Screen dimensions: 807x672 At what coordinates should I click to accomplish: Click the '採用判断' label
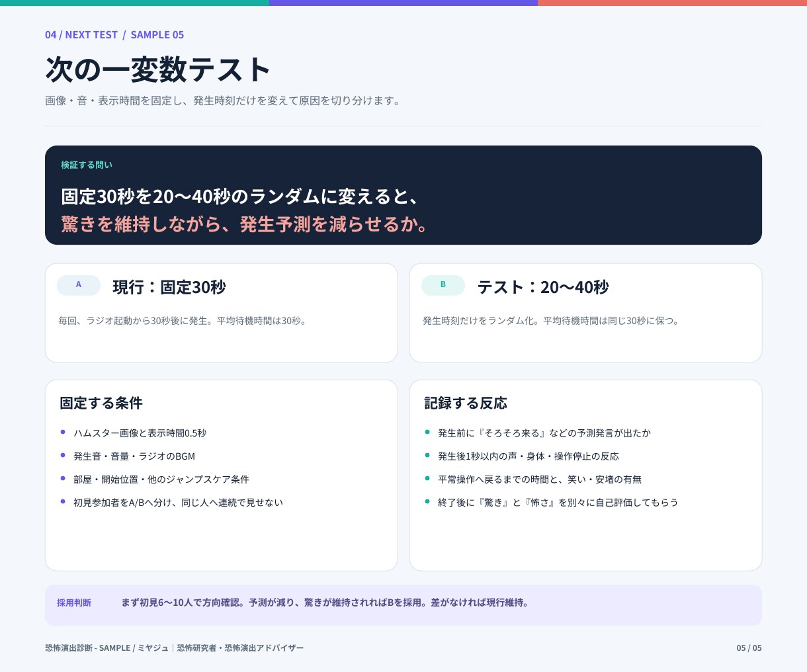(74, 603)
